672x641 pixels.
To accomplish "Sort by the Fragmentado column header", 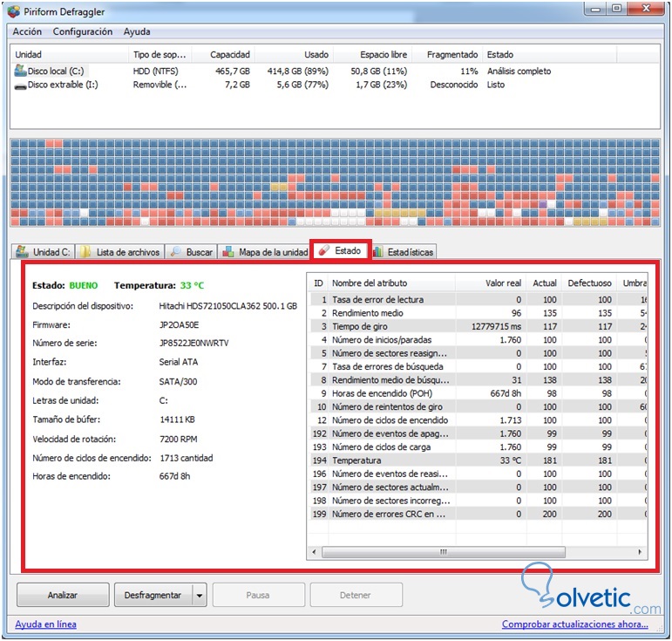I will point(447,54).
